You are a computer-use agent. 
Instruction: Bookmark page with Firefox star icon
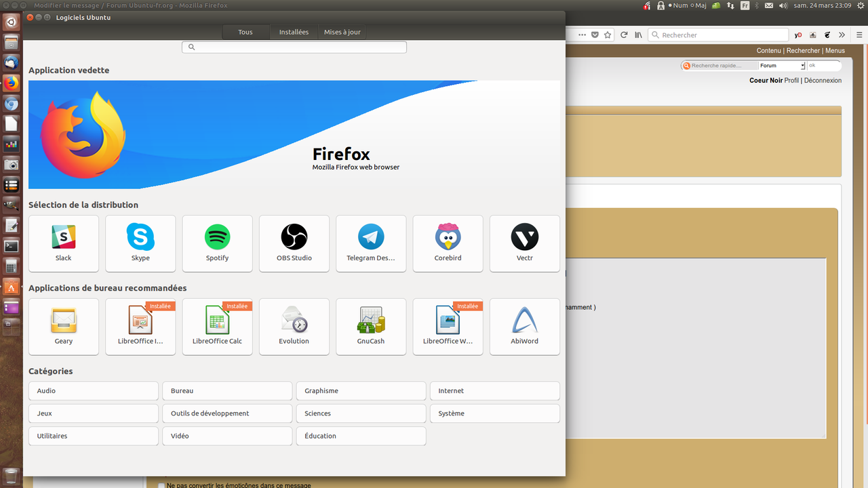click(x=608, y=35)
